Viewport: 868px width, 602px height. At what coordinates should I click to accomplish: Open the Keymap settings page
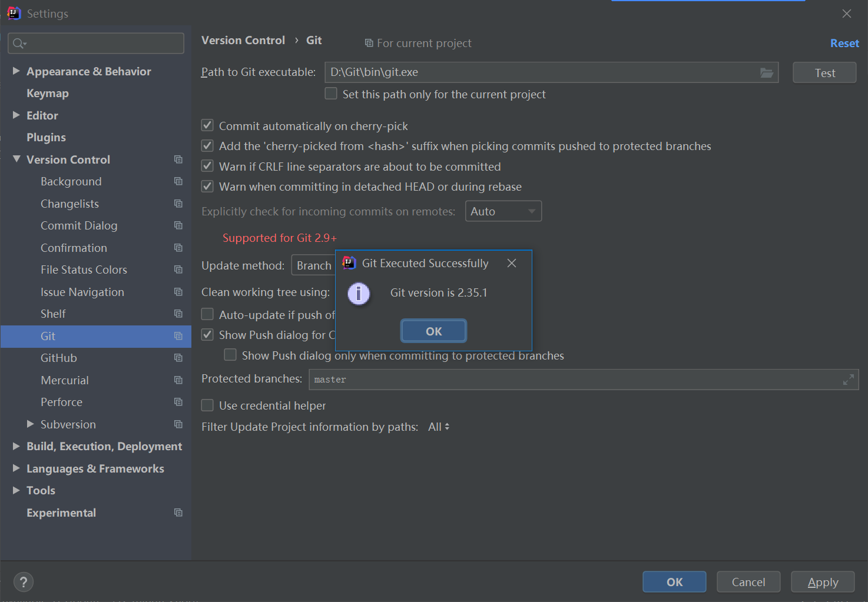pyautogui.click(x=48, y=94)
